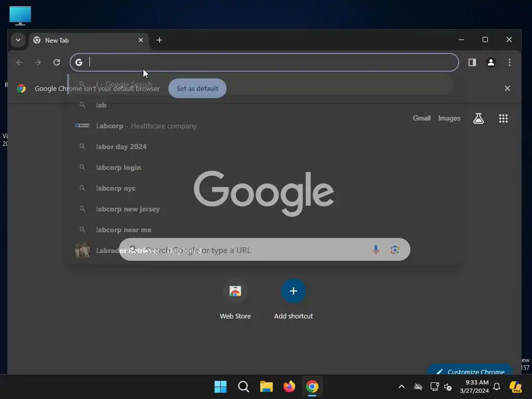
Task: Click the Labrador Retriever thumbnail suggestion
Action: (x=83, y=250)
